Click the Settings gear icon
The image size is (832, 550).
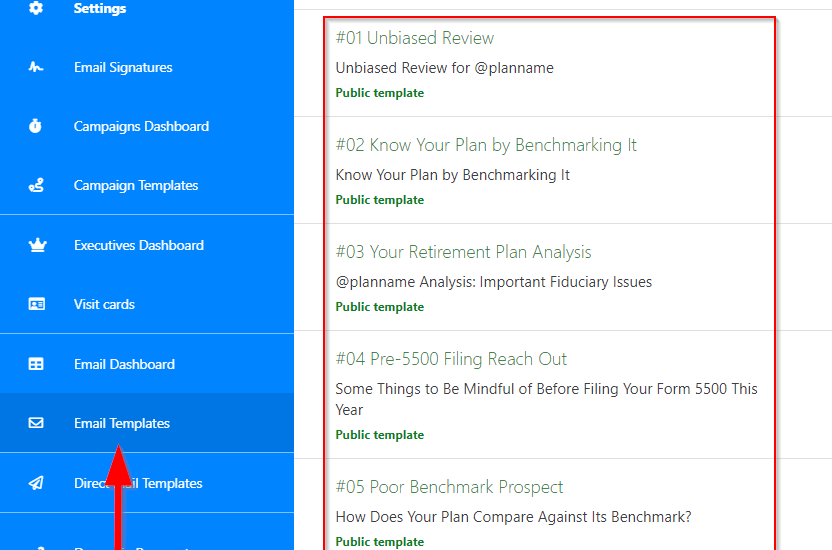(36, 9)
